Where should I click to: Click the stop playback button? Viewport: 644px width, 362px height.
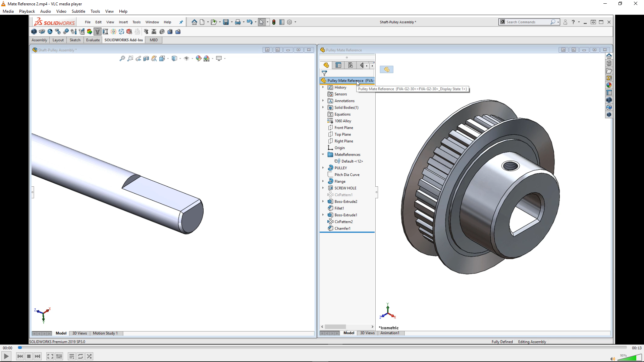point(29,356)
